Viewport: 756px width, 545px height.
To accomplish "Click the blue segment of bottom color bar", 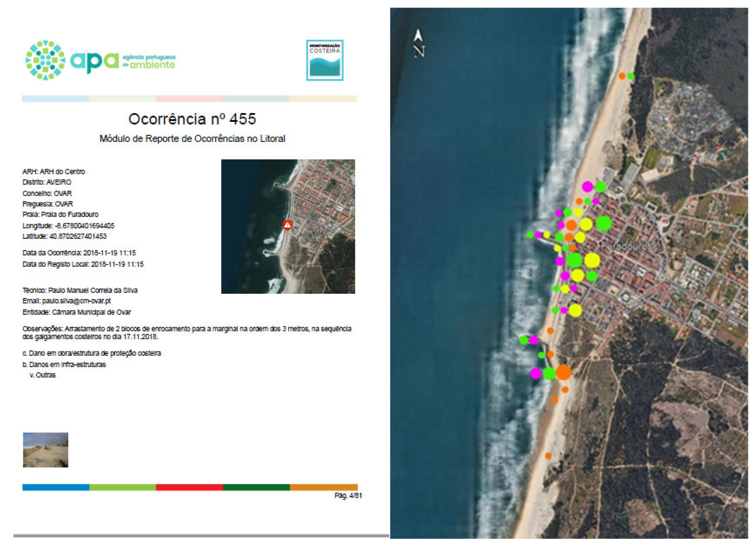I will tap(56, 487).
